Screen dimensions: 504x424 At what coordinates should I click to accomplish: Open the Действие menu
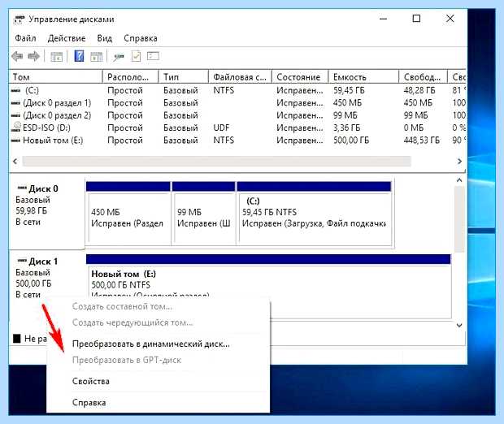point(67,38)
